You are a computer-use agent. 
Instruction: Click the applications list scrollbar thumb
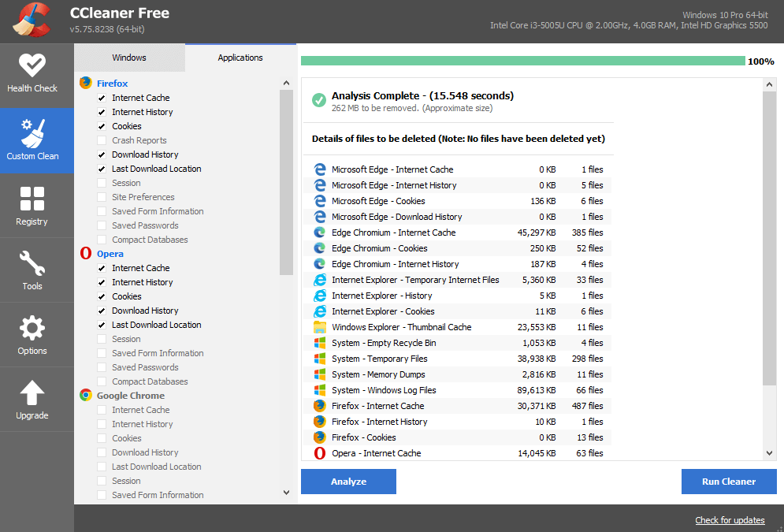click(x=287, y=183)
